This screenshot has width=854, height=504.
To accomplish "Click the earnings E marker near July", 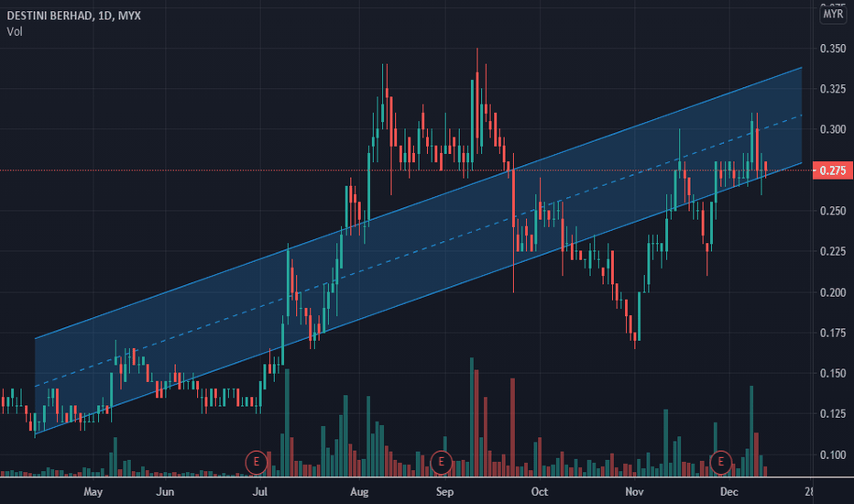I will pyautogui.click(x=256, y=462).
